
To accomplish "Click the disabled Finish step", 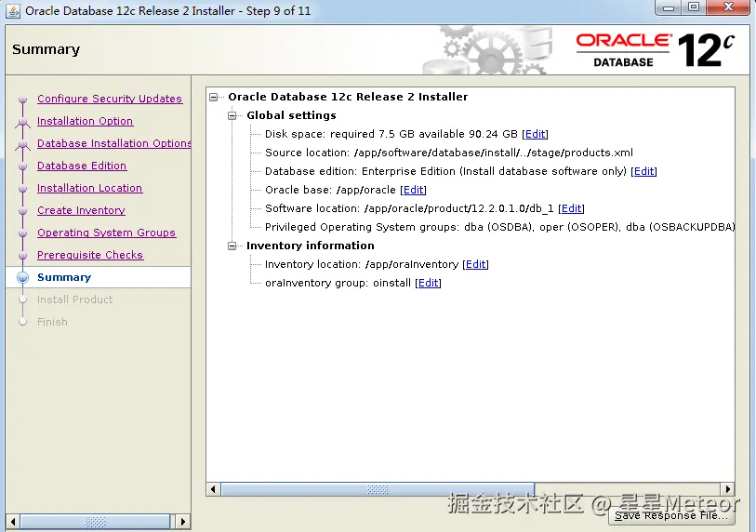I will (52, 322).
